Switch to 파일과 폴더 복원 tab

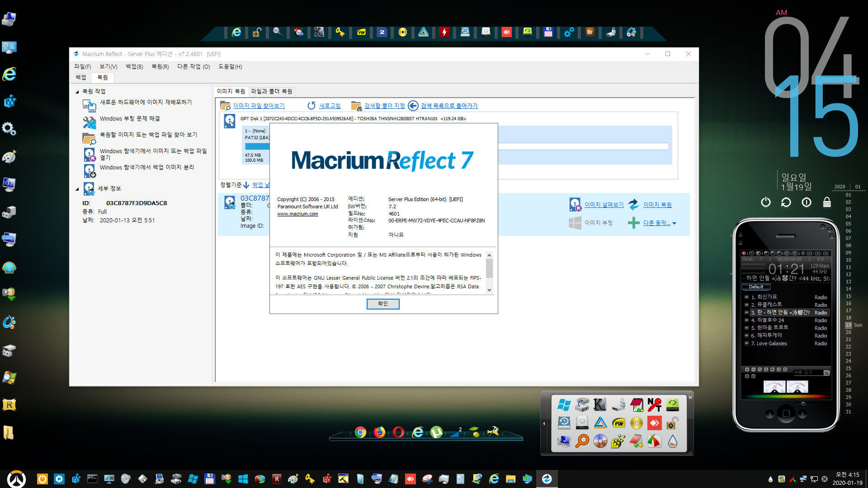pos(271,91)
